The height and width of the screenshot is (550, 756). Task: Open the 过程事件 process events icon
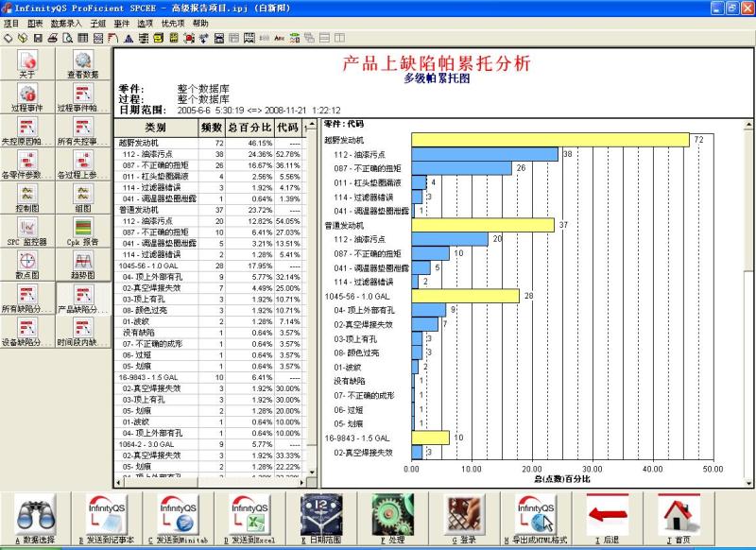[x=27, y=97]
